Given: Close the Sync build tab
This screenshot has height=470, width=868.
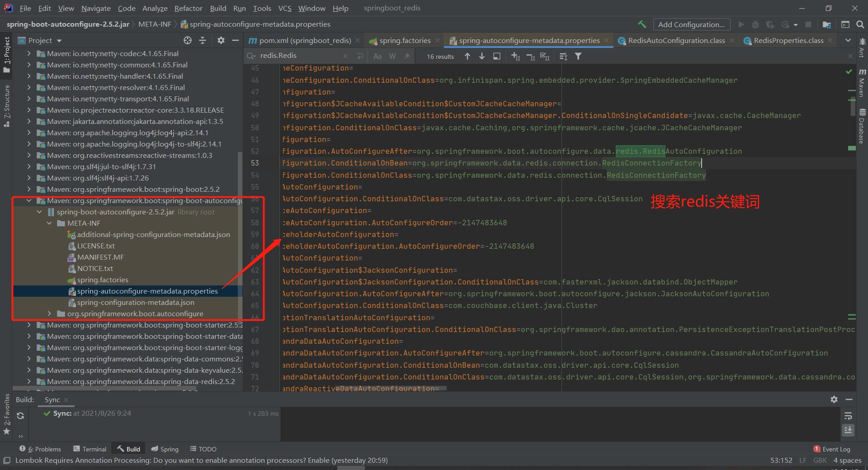Looking at the screenshot, I should coord(66,399).
